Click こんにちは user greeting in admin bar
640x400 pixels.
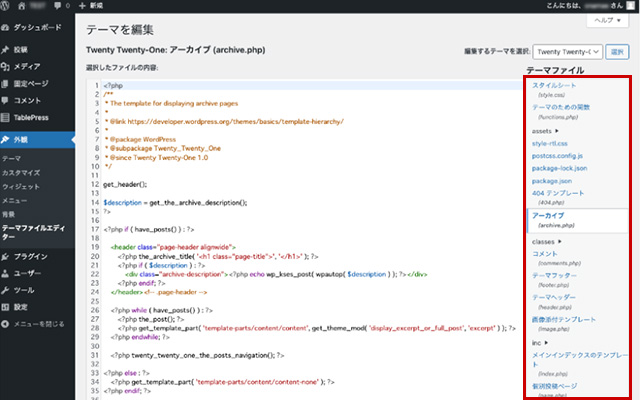584,6
